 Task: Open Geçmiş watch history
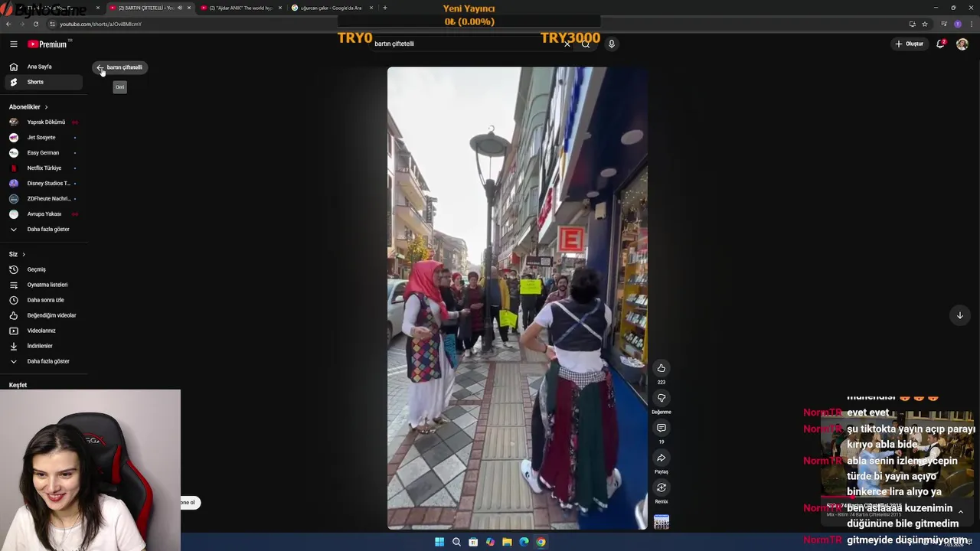click(x=43, y=269)
